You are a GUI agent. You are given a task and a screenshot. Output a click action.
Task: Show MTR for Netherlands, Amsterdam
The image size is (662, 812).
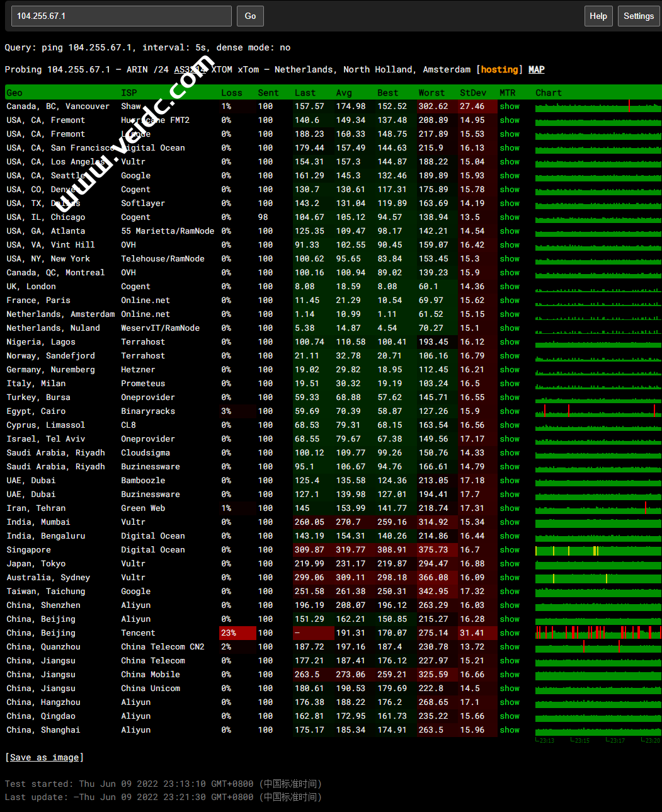tap(510, 314)
